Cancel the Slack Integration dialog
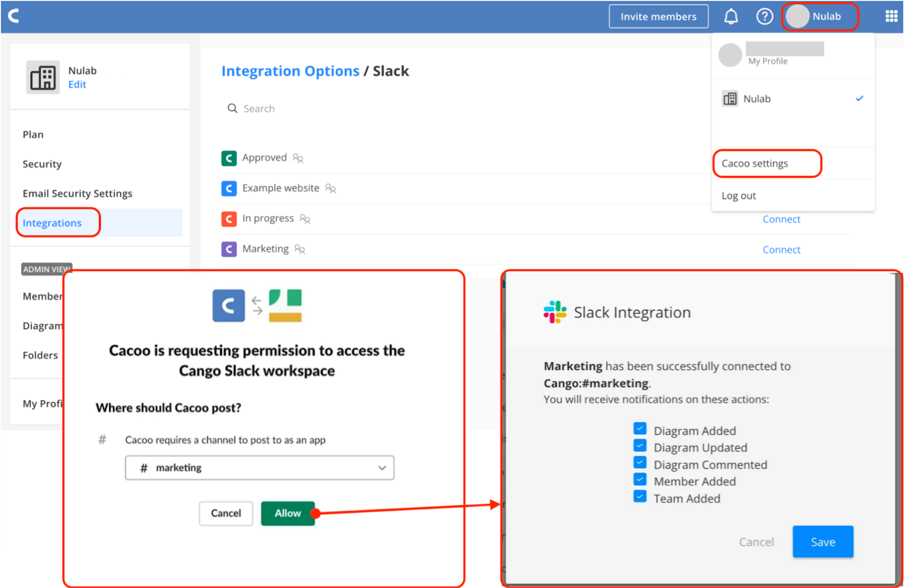The width and height of the screenshot is (905, 588). pyautogui.click(x=756, y=542)
